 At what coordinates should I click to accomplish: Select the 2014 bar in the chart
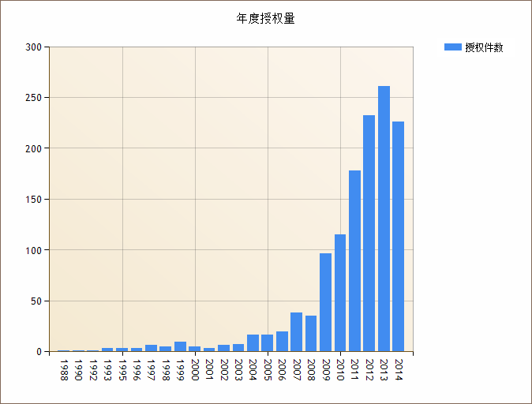click(399, 237)
